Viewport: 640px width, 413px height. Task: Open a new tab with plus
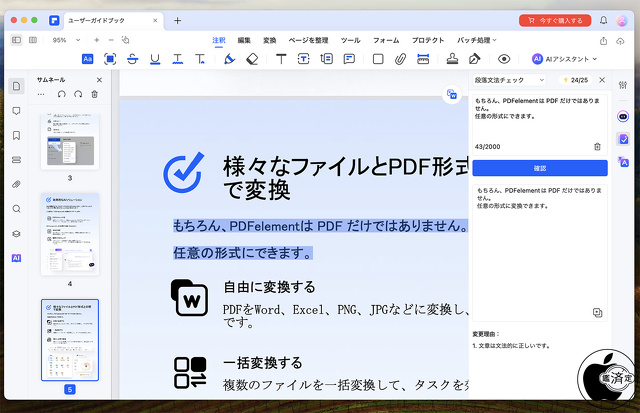pos(177,20)
